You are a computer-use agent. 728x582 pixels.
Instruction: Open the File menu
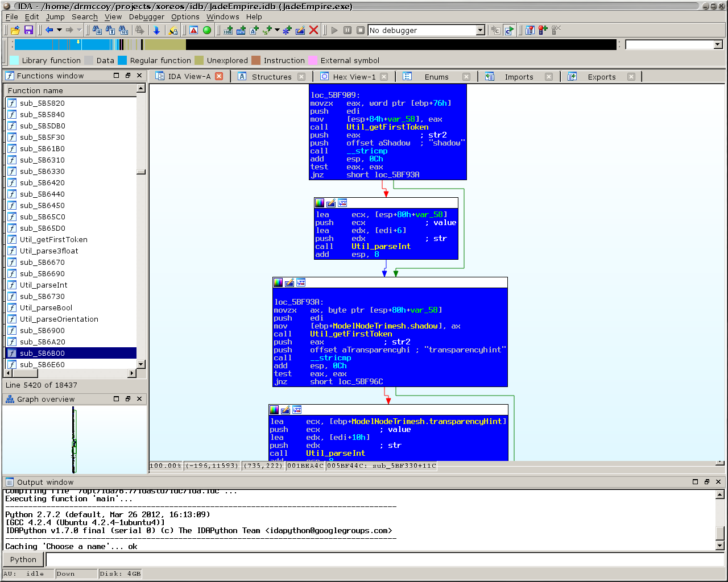[12, 16]
